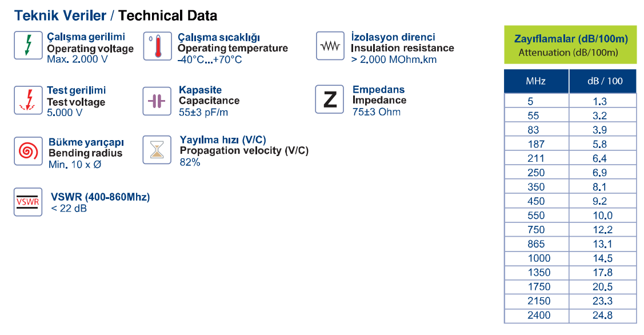Click the purple Capacitance capacitor icon
Image resolution: width=644 pixels, height=335 pixels.
tap(157, 101)
